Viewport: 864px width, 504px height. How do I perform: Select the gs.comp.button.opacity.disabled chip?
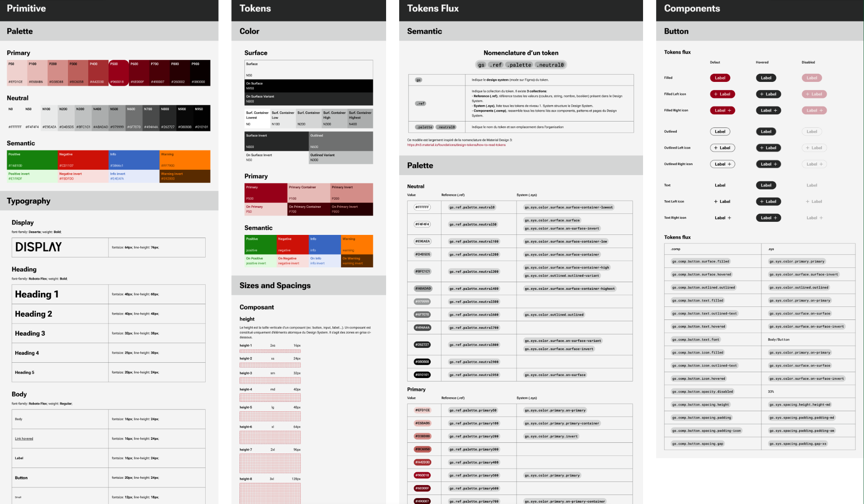702,391
